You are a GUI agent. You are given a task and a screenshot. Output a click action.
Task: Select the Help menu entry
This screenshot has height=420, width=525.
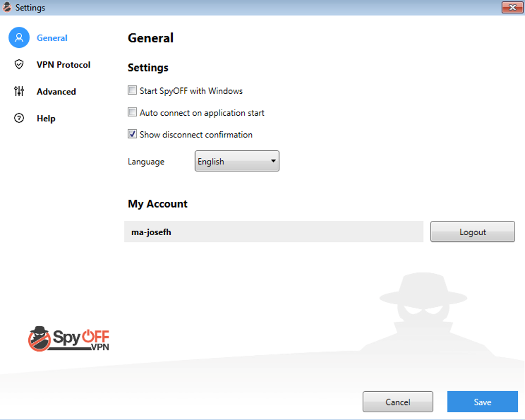[x=46, y=118]
